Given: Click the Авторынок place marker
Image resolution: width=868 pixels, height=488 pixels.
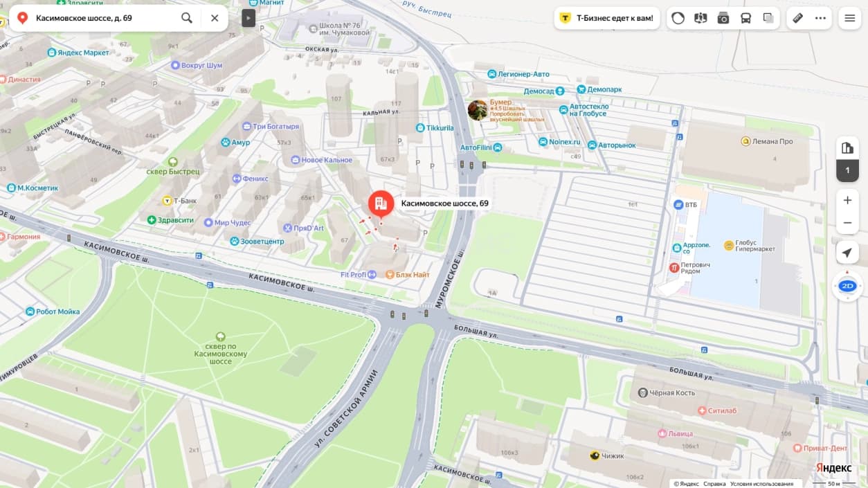Looking at the screenshot, I should pyautogui.click(x=592, y=145).
